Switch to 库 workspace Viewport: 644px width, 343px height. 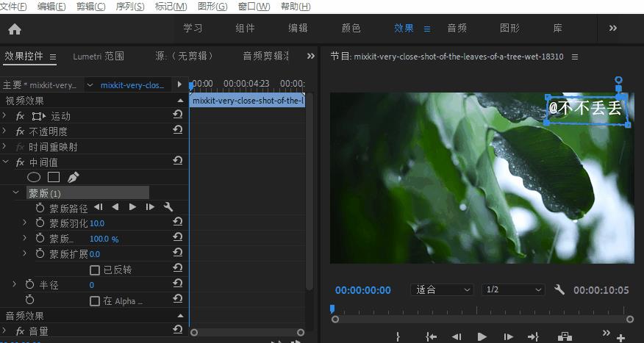coord(557,29)
